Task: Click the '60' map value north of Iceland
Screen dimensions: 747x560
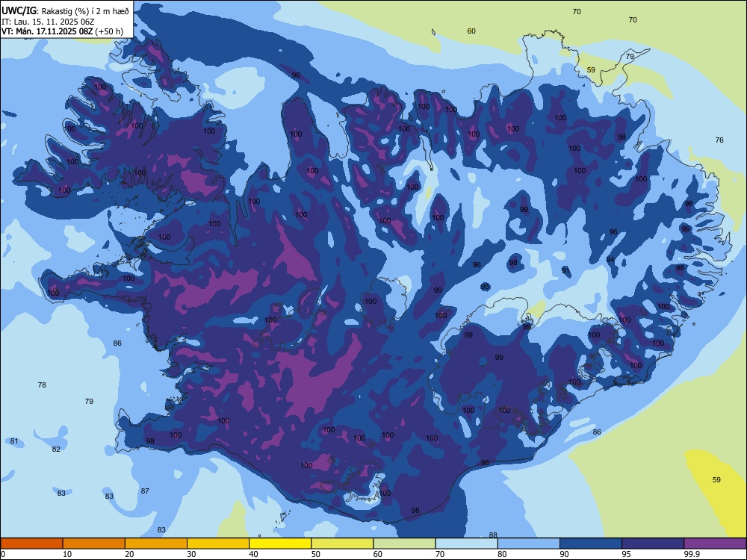Action: (471, 31)
